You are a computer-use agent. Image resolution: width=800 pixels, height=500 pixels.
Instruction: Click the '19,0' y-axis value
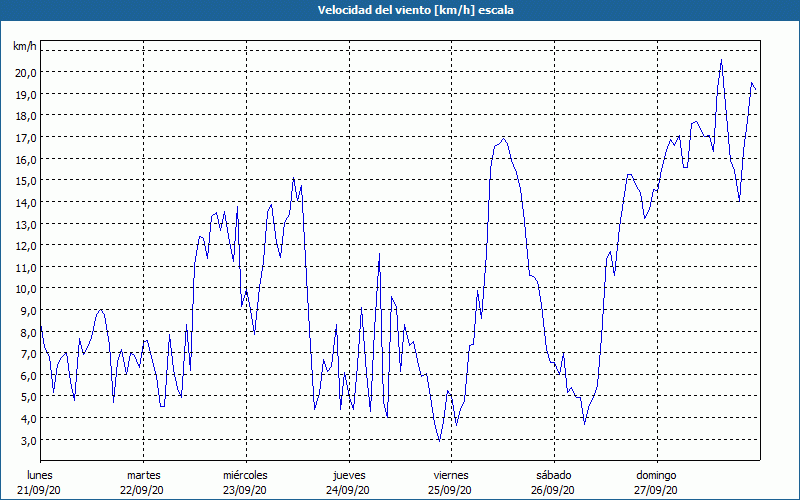point(26,94)
